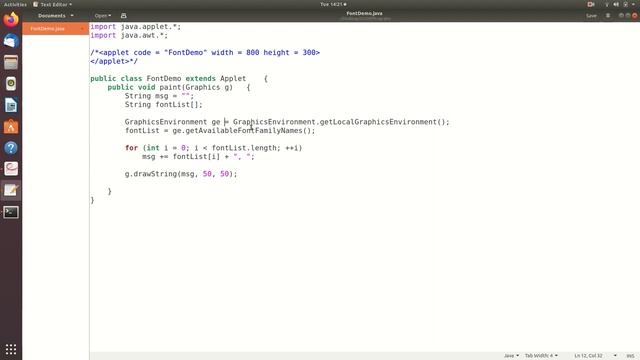Click the 'String fontList[];' line

click(x=163, y=104)
